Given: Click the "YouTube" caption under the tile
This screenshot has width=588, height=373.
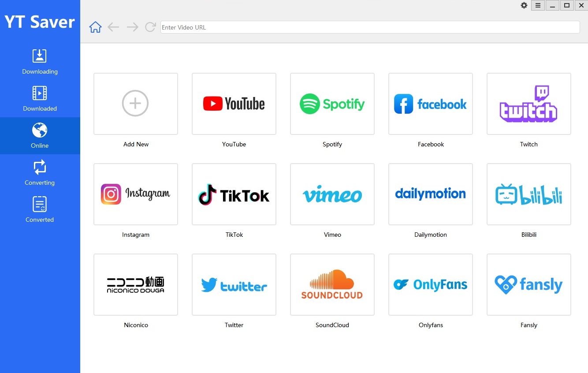Looking at the screenshot, I should coord(234,144).
